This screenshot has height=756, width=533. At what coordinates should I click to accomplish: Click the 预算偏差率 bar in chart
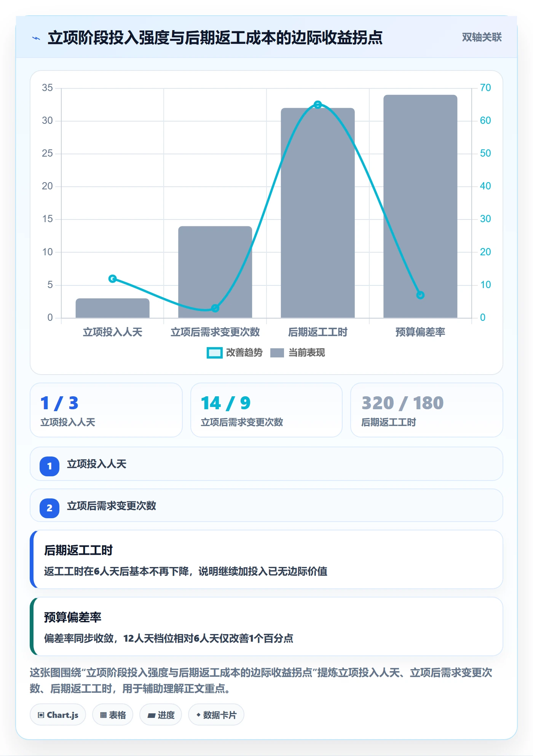[420, 206]
